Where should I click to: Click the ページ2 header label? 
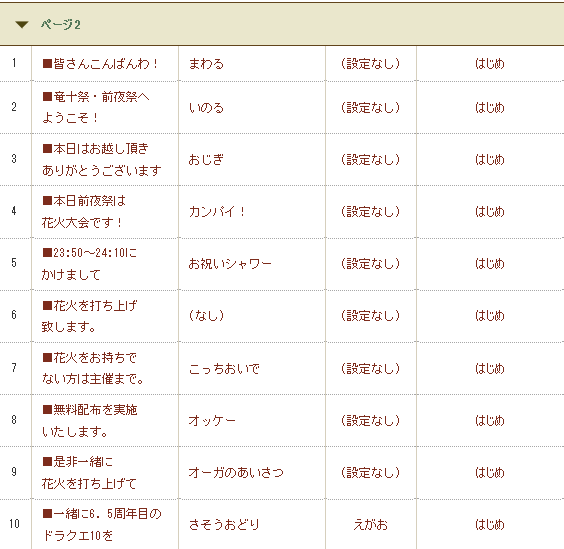click(x=60, y=24)
